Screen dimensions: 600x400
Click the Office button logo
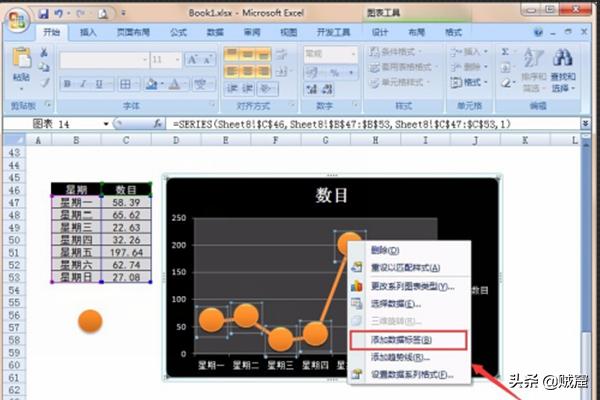(x=17, y=19)
